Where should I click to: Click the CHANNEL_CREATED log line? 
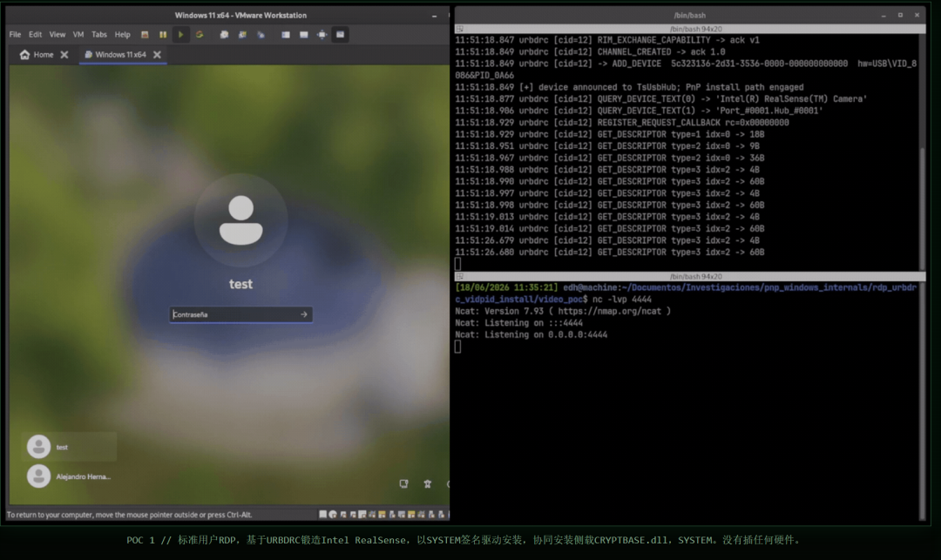(590, 52)
